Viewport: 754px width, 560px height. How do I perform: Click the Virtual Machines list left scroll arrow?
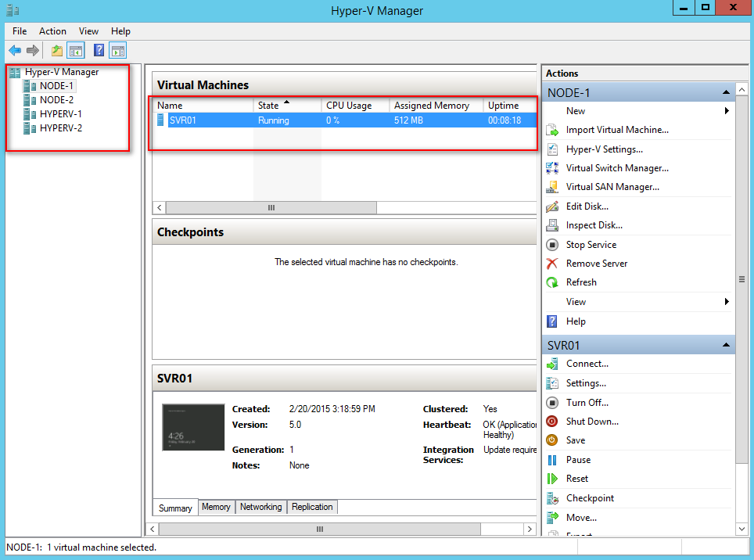(x=159, y=208)
